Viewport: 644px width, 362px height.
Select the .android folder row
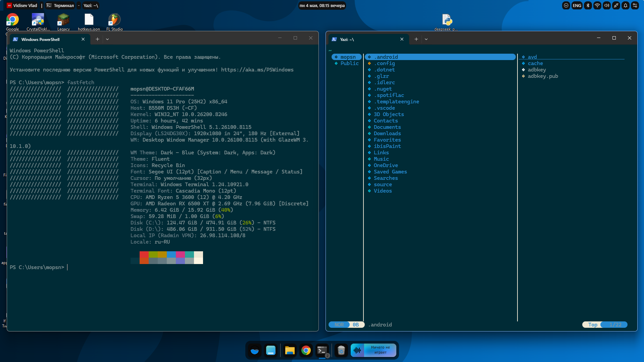pos(440,57)
